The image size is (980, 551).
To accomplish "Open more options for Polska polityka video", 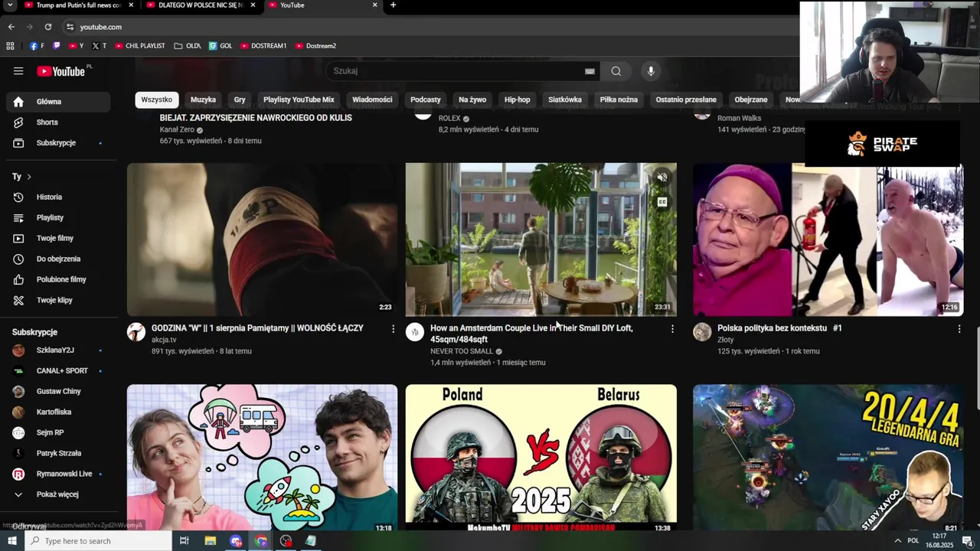I will click(x=959, y=329).
